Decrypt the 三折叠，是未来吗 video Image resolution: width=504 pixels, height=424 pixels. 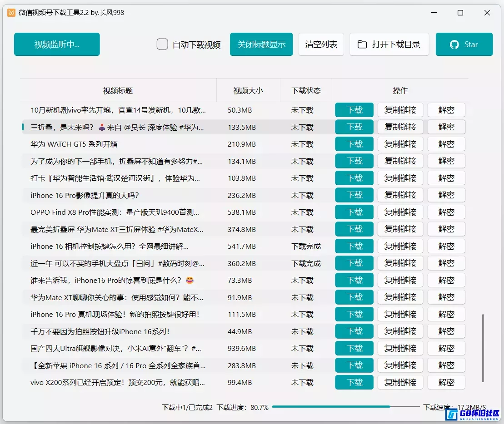coord(446,127)
